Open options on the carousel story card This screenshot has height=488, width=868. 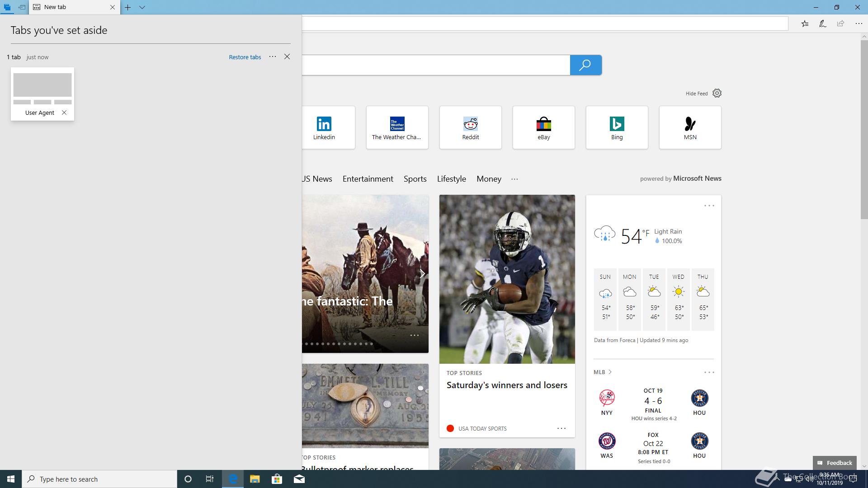(x=415, y=335)
